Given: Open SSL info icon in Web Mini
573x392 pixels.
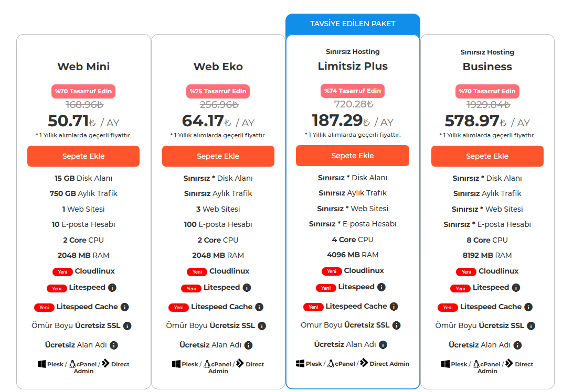Looking at the screenshot, I should pyautogui.click(x=127, y=325).
